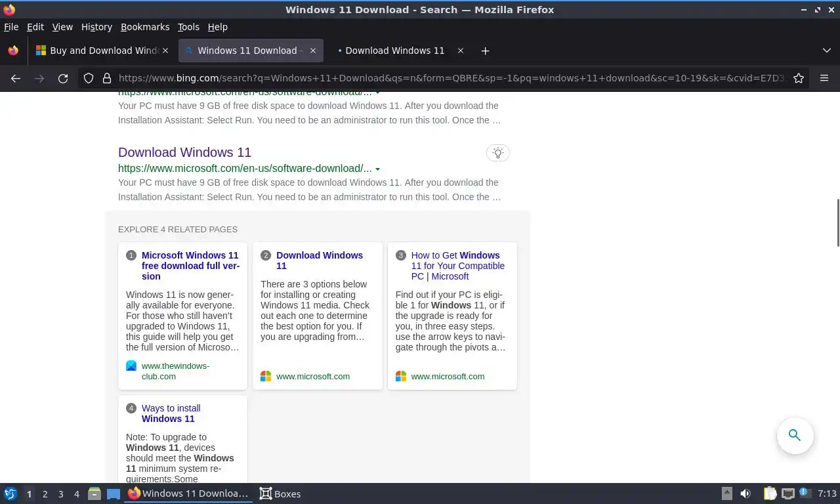Click www.thewindowsclub.com source link
The height and width of the screenshot is (504, 840).
tap(176, 371)
